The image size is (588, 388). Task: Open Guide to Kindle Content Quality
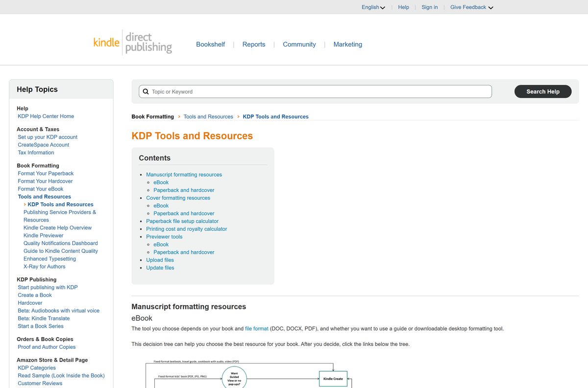[61, 251]
